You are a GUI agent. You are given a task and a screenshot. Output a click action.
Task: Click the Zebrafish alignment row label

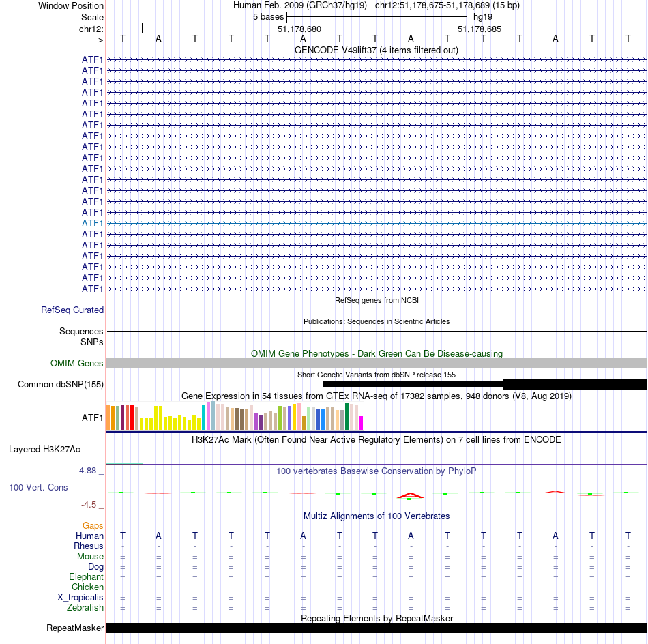coord(85,608)
